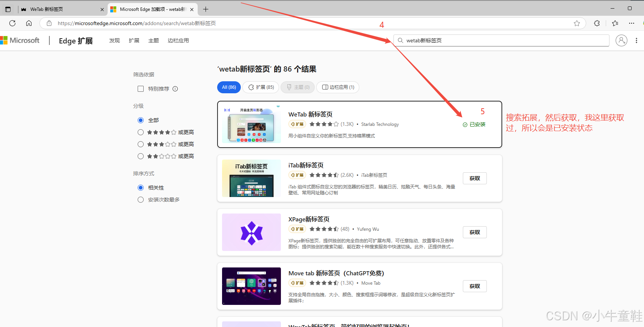Open Move tab 新标签页 extension title
Image resolution: width=644 pixels, height=327 pixels.
pos(336,273)
